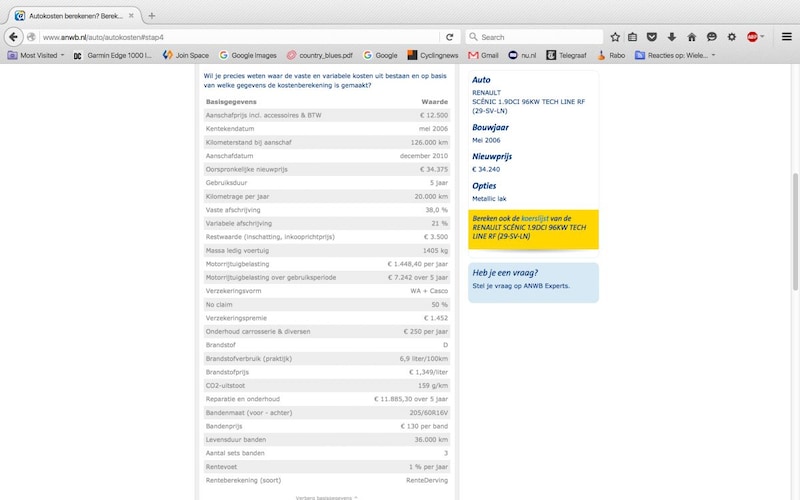Open the Cyclingnews bookmark
800x500 pixels.
pyautogui.click(x=433, y=55)
